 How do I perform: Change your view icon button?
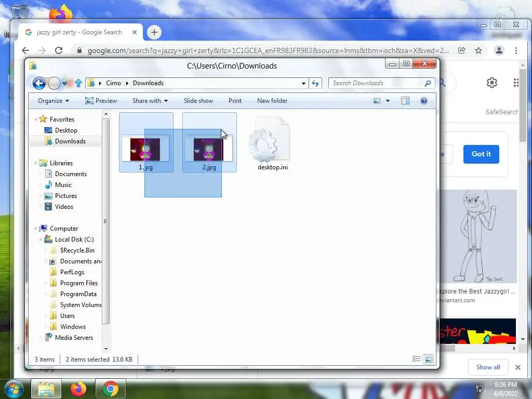tap(377, 101)
